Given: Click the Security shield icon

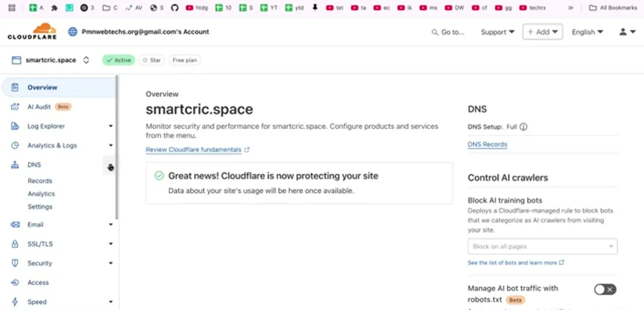Looking at the screenshot, I should click(x=15, y=263).
